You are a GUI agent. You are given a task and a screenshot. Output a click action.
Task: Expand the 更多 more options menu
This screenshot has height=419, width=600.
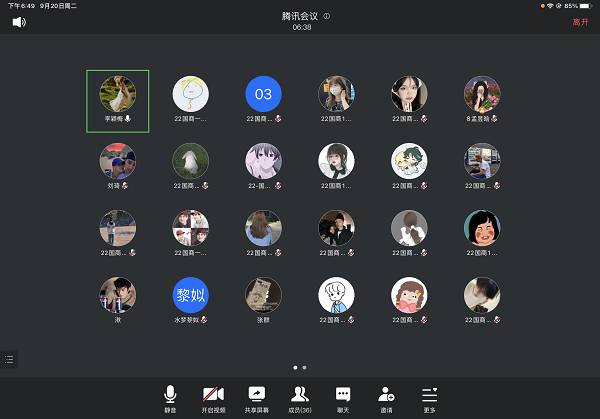pyautogui.click(x=429, y=397)
